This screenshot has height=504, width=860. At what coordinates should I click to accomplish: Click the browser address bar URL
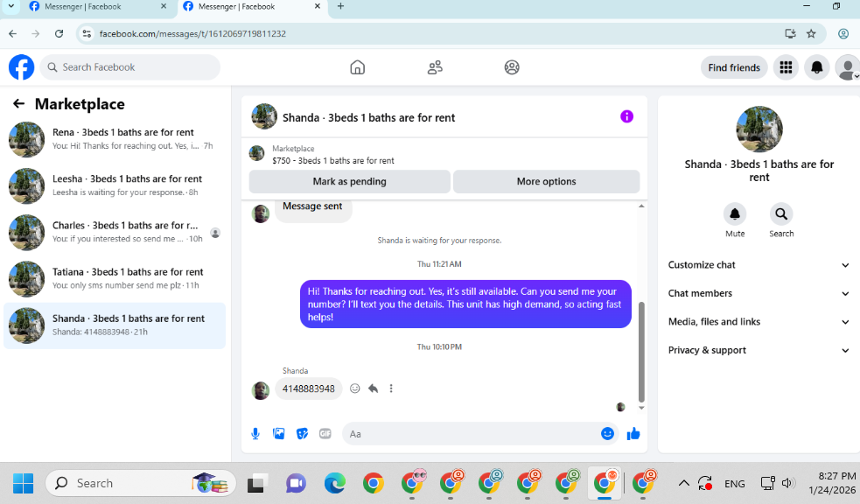(x=192, y=33)
